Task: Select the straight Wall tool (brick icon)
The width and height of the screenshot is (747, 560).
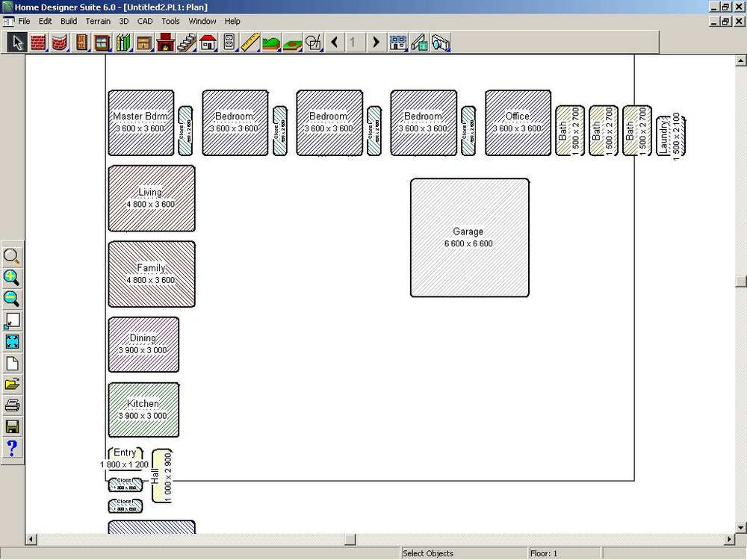Action: click(38, 42)
